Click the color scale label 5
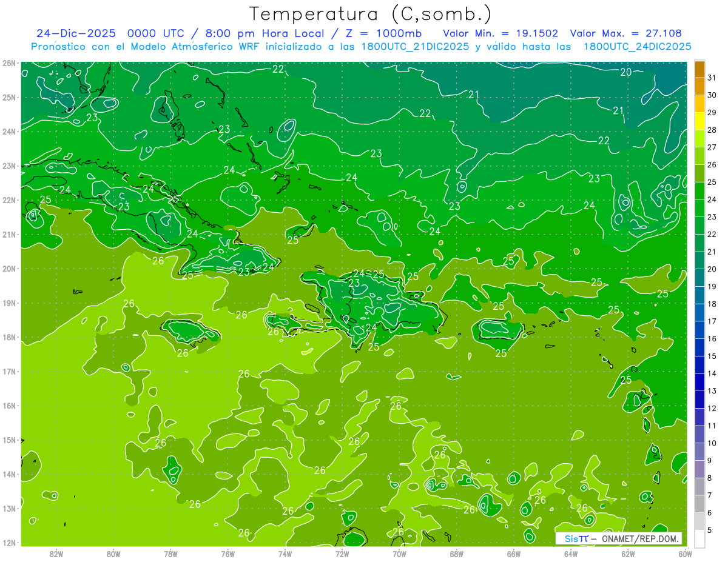728x562 pixels. click(x=709, y=530)
